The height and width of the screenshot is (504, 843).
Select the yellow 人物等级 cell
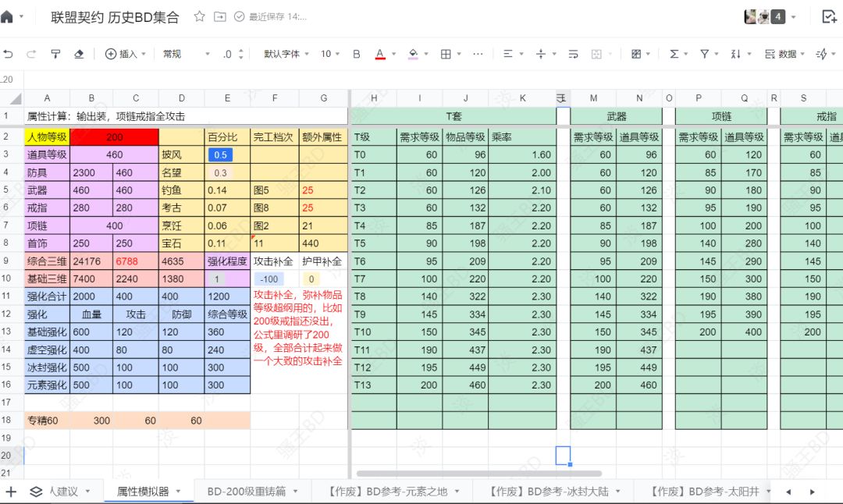tap(47, 137)
